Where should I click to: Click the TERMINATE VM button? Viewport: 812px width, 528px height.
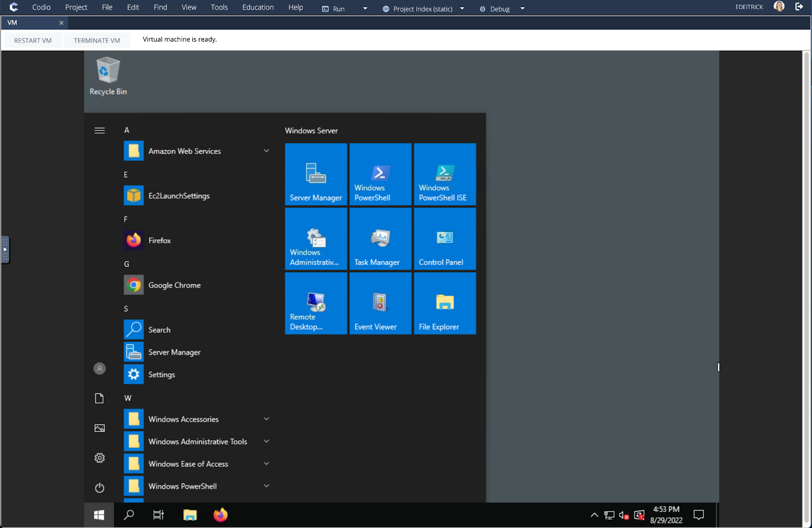tap(97, 40)
